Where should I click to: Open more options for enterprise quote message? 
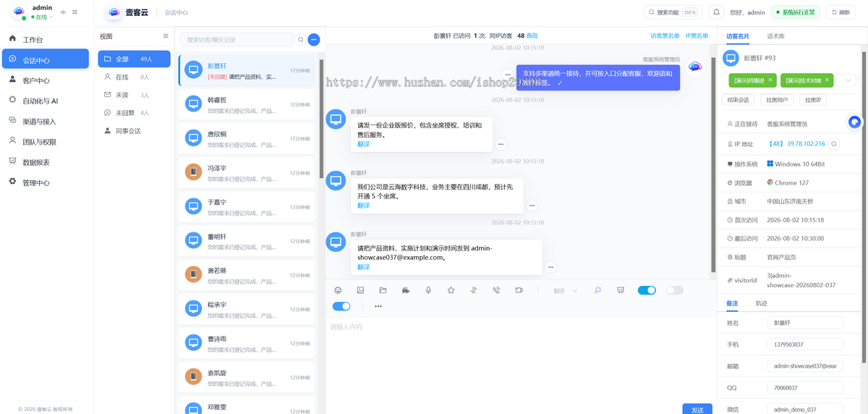pos(501,144)
